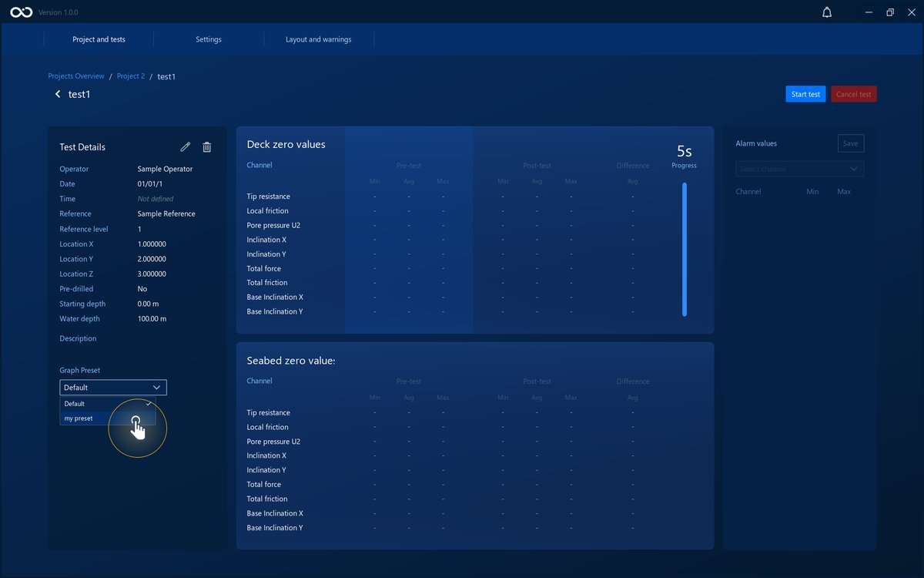
Task: Click the Project 2 breadcrumb link
Action: click(131, 76)
